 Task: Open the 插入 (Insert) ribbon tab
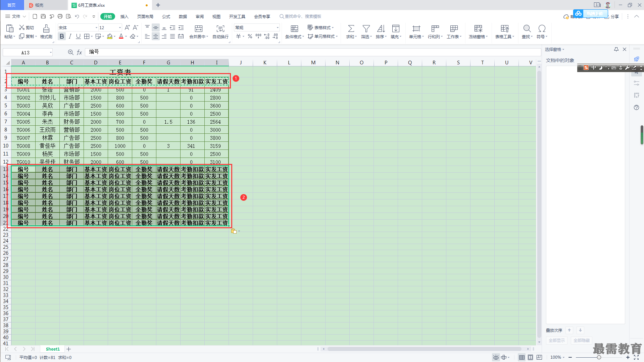(125, 16)
